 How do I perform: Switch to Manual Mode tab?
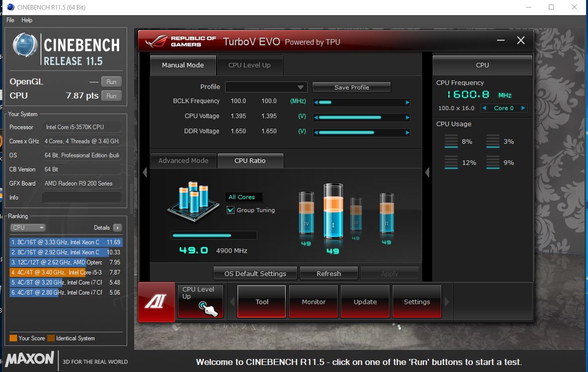click(x=183, y=65)
